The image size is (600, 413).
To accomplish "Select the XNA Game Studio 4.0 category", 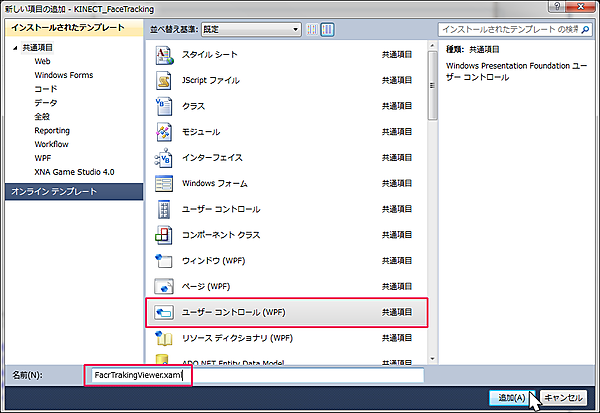I will click(x=74, y=172).
